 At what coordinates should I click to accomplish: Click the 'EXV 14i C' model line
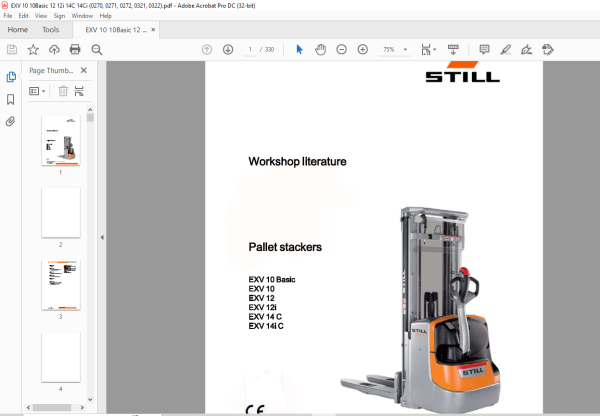pyautogui.click(x=266, y=326)
